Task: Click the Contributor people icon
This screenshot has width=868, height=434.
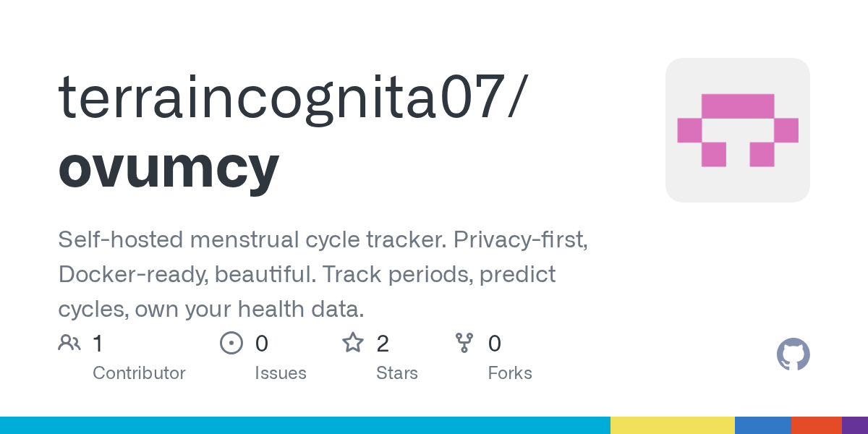Action: (x=69, y=343)
